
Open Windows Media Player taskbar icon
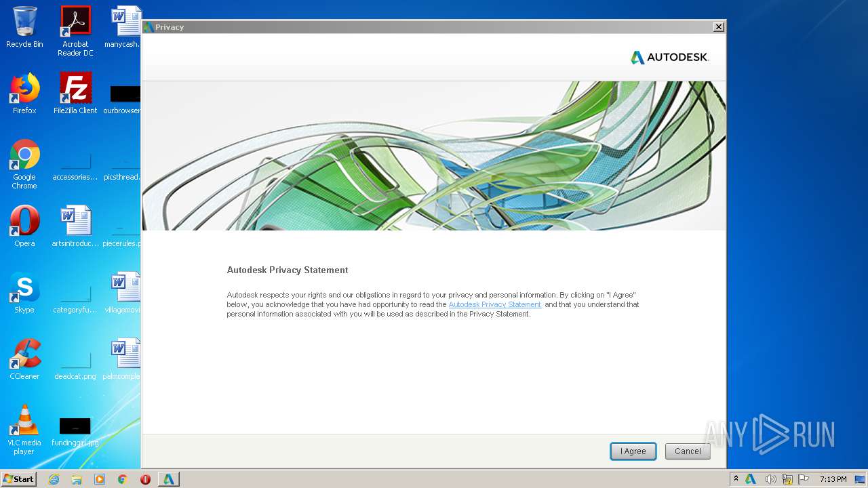click(x=100, y=479)
